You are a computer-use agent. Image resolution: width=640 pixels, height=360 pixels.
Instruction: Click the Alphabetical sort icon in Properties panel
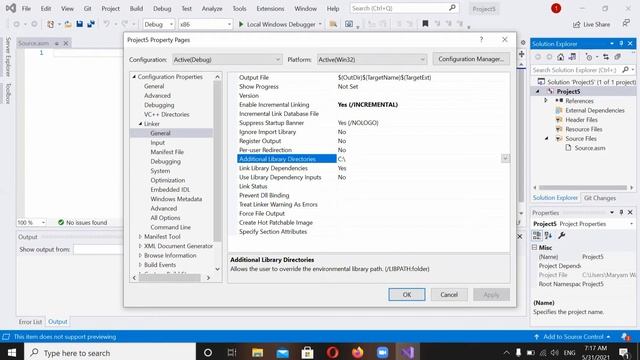548,235
